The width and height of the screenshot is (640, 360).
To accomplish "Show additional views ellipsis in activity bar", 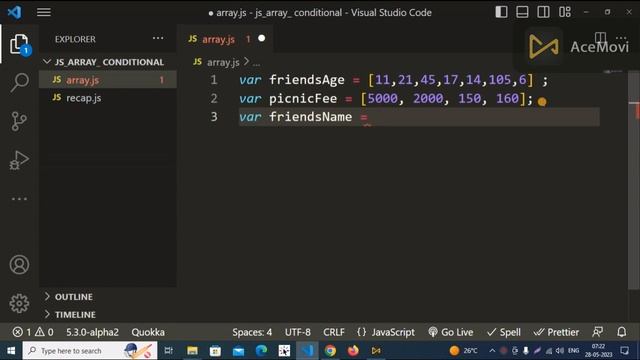I will 19,199.
